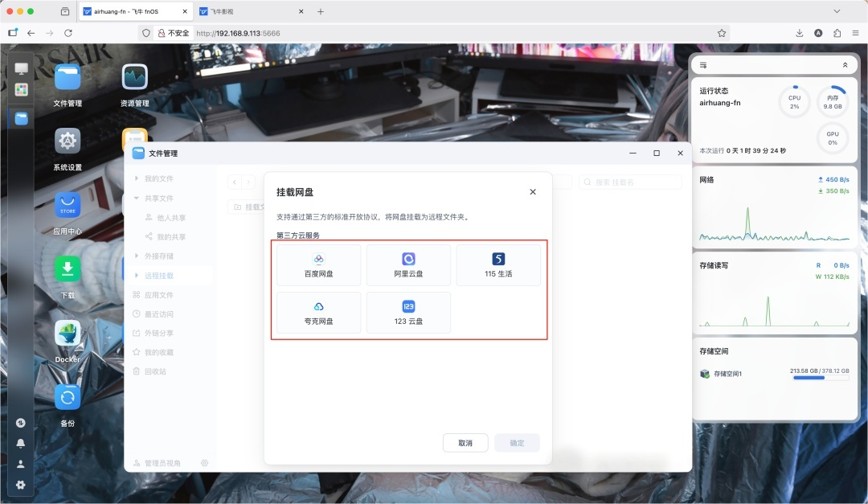Go back in file manager navigation
The image size is (868, 504).
pos(235,182)
